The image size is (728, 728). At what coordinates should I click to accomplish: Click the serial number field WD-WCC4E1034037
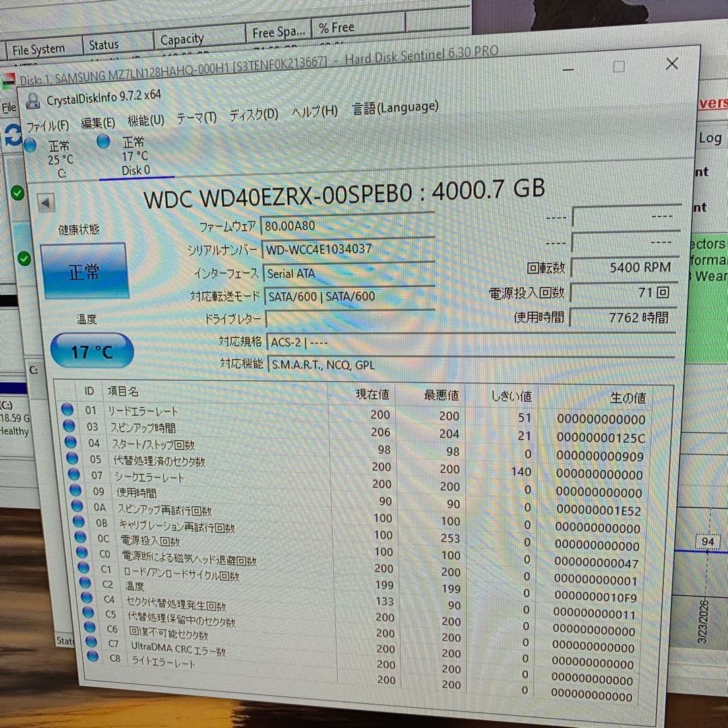point(348,248)
